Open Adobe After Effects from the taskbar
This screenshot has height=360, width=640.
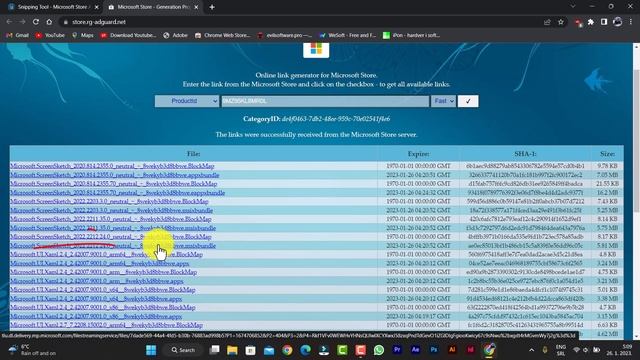tap(416, 350)
